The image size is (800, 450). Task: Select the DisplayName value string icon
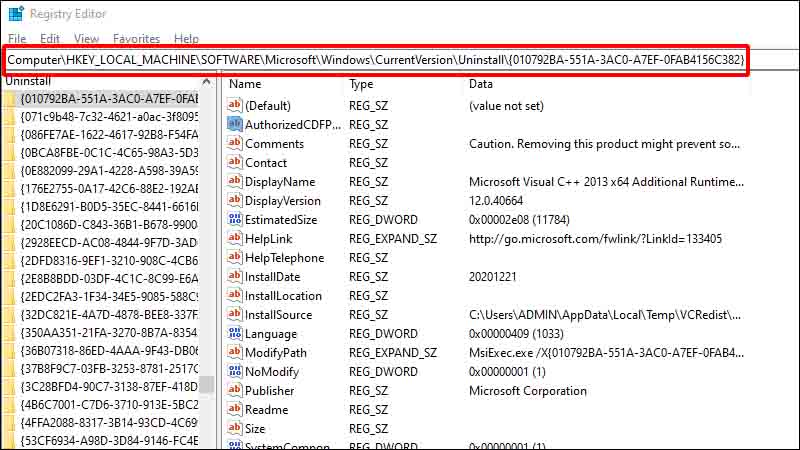point(235,181)
